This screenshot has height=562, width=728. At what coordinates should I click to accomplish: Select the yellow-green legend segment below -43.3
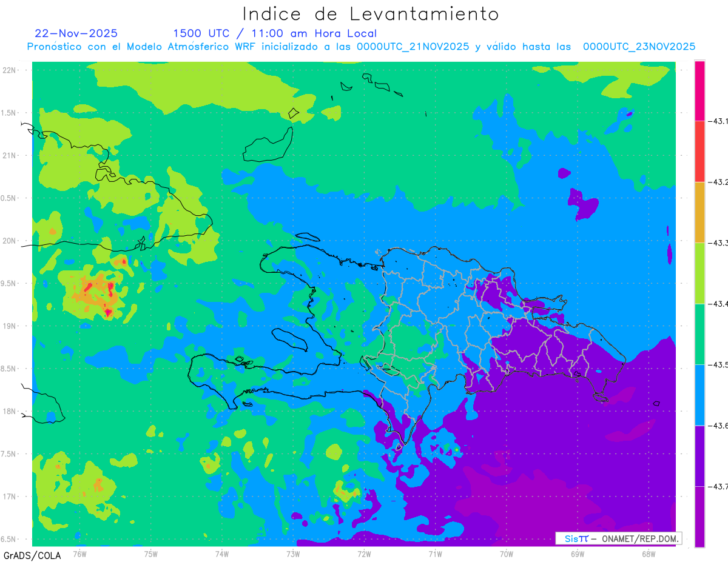click(699, 273)
